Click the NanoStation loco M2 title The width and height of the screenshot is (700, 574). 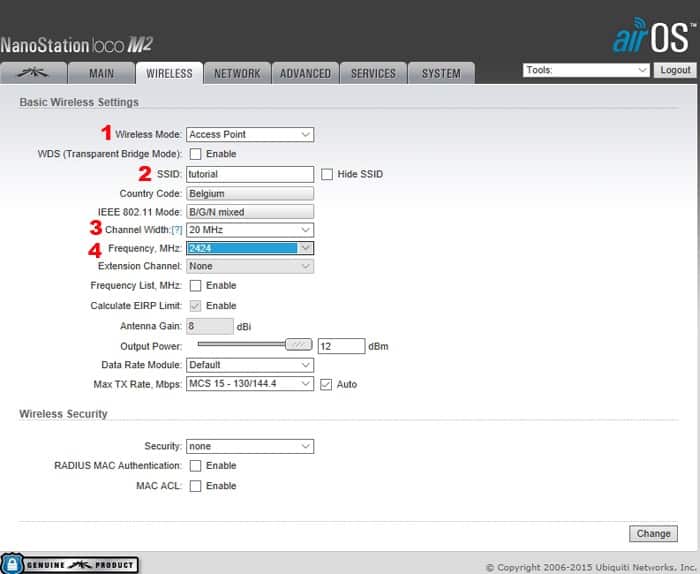point(76,45)
